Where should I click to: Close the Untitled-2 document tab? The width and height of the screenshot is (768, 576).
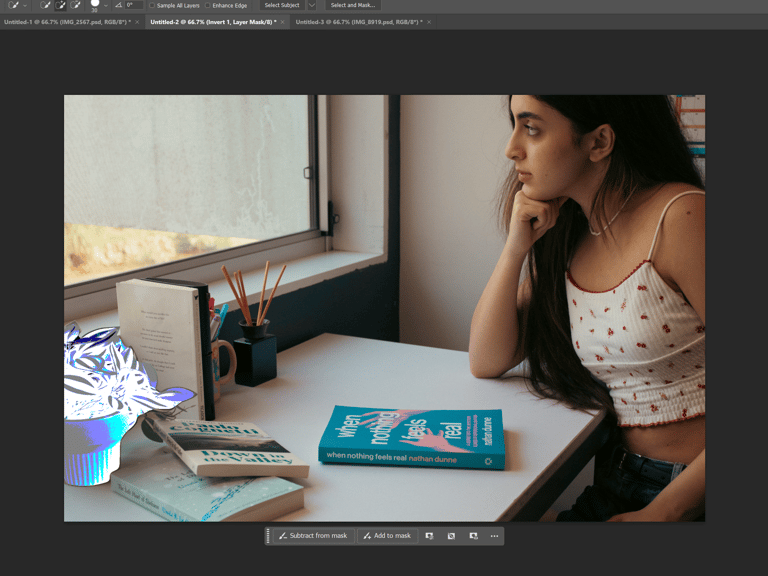(x=283, y=22)
